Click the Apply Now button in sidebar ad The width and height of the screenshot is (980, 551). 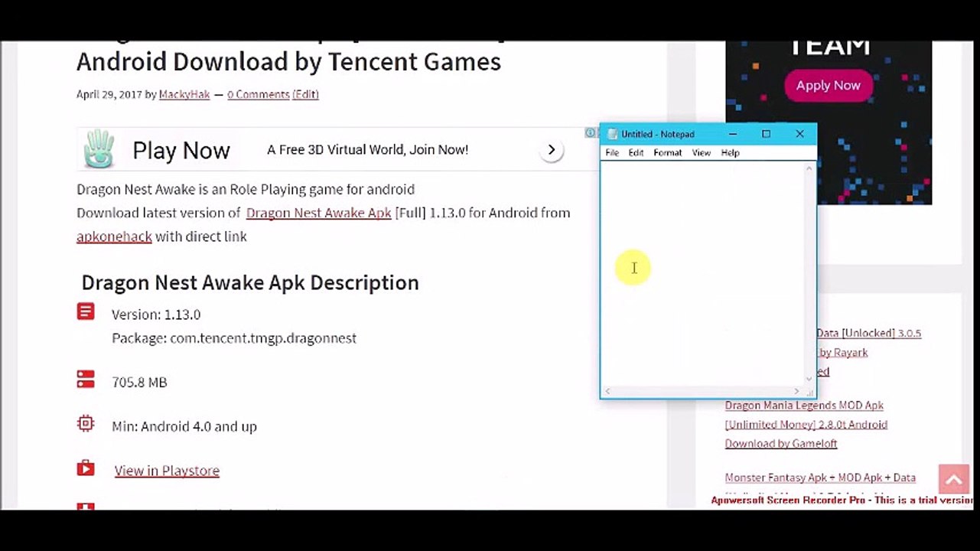828,85
